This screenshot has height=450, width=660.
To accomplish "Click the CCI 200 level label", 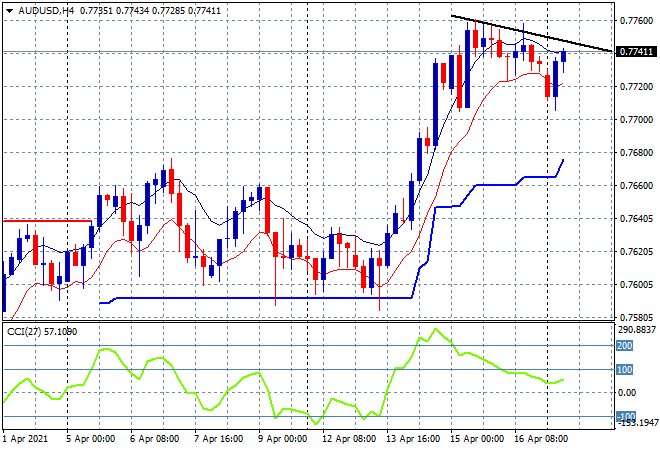I will tap(624, 346).
